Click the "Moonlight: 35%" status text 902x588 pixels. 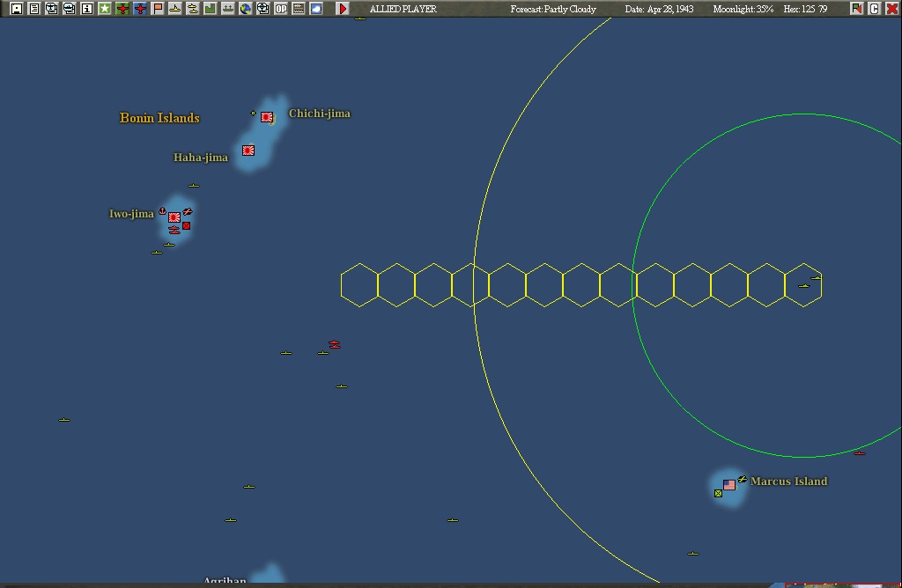point(743,9)
